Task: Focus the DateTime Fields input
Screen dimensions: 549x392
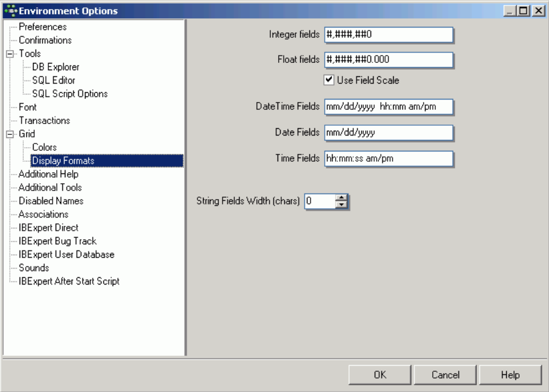Action: coord(388,107)
